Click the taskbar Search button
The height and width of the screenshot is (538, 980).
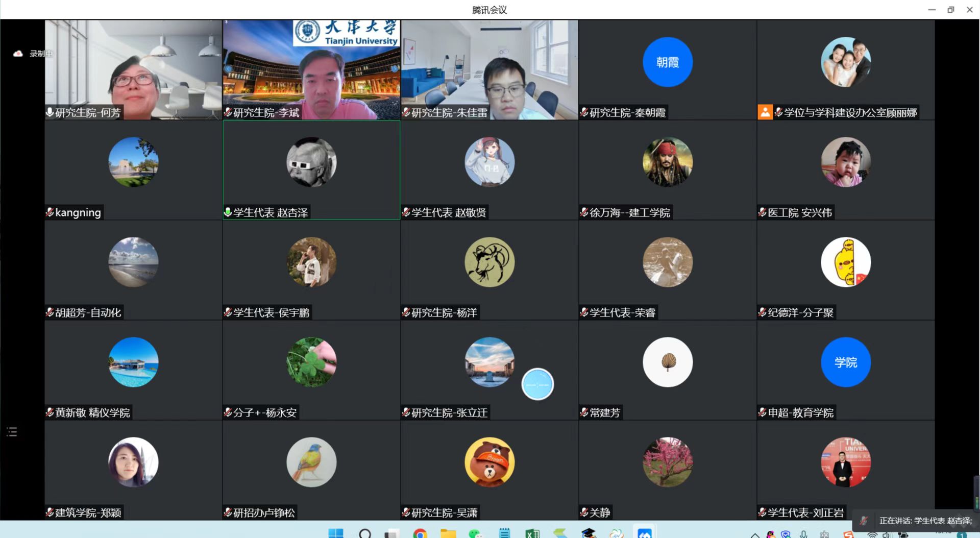pyautogui.click(x=364, y=533)
